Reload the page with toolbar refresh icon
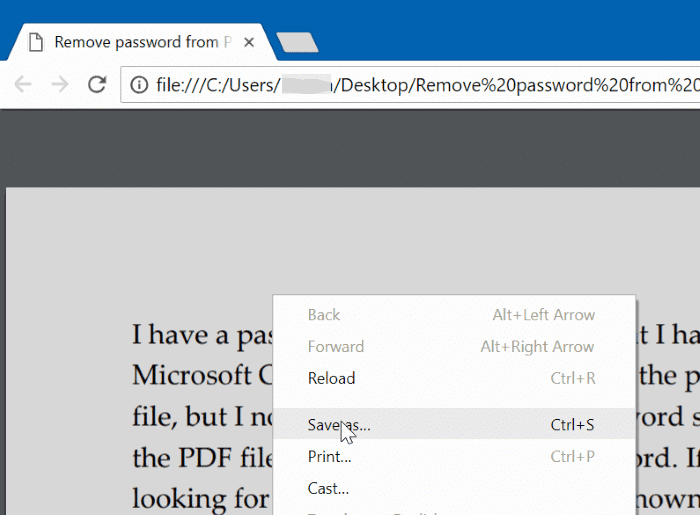Viewport: 700px width, 515px height. pos(97,84)
